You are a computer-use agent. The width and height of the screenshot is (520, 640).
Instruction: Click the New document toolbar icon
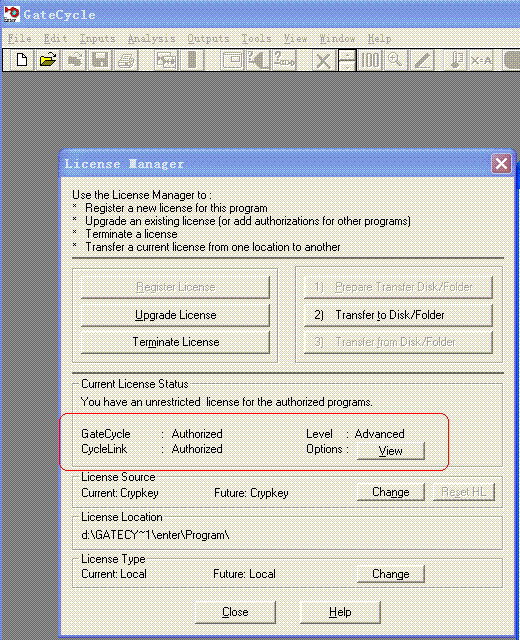[22, 60]
